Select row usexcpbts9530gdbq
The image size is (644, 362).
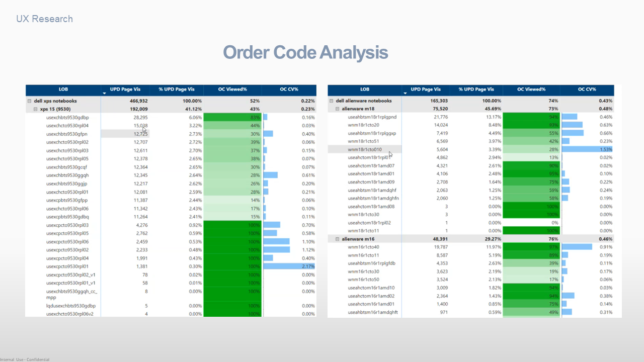click(171, 217)
